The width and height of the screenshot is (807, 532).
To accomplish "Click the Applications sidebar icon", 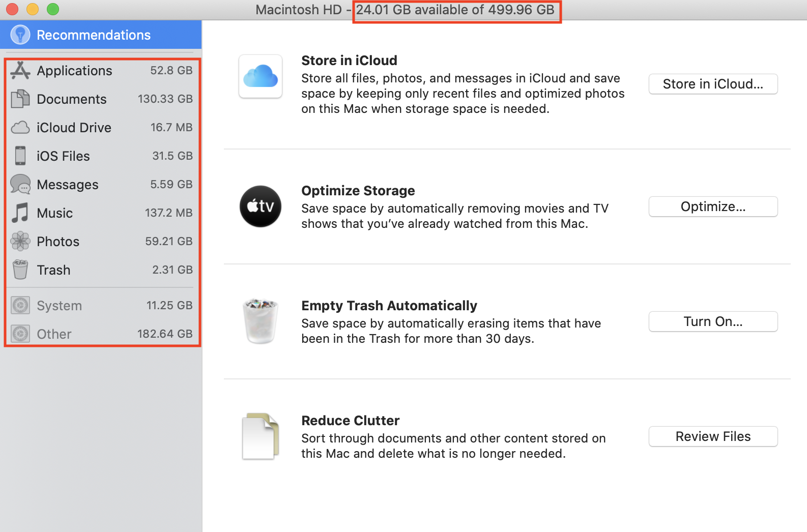I will click(20, 70).
